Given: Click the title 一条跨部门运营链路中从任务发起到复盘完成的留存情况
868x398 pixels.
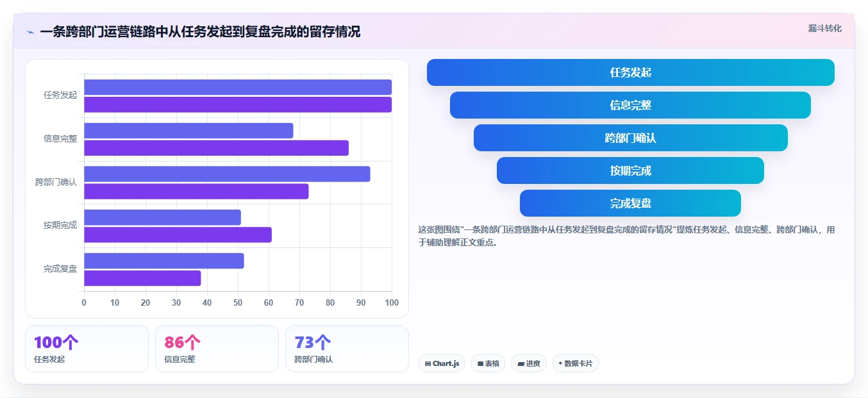Looking at the screenshot, I should coord(200,31).
